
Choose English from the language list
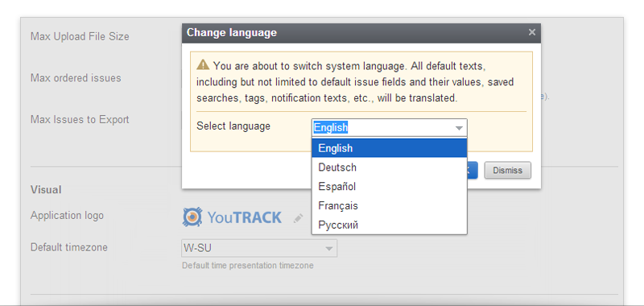(390, 148)
